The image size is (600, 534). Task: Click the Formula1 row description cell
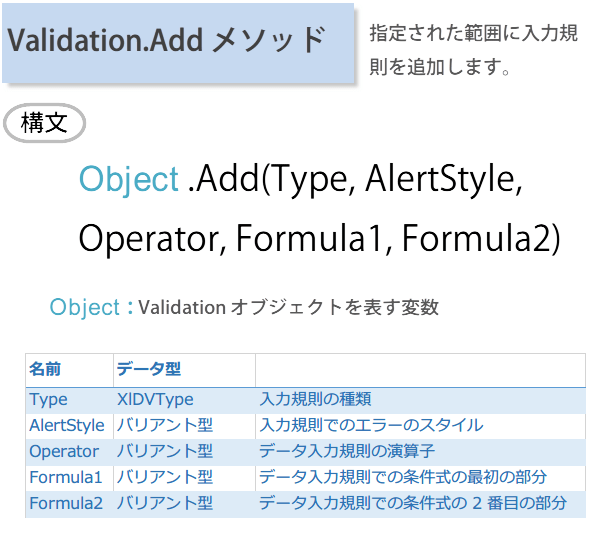(x=402, y=477)
